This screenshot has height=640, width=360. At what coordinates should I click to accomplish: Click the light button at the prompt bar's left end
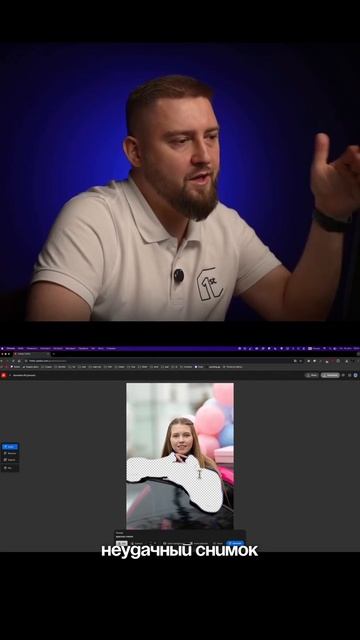pos(122,543)
